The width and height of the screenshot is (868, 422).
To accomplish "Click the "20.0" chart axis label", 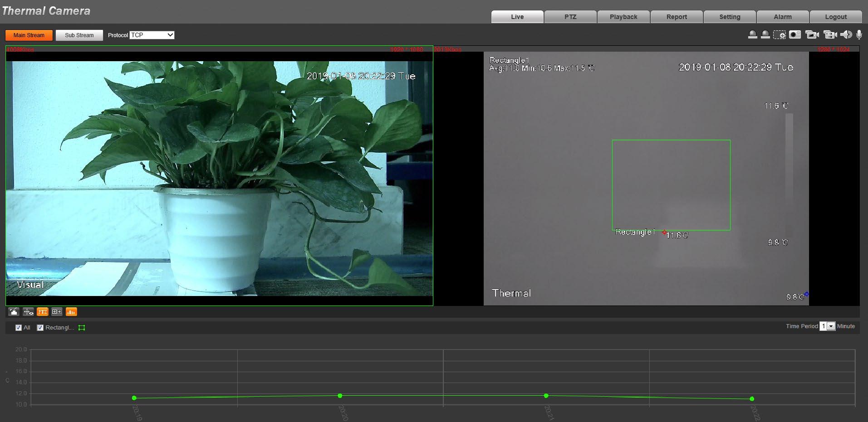I will [x=21, y=349].
